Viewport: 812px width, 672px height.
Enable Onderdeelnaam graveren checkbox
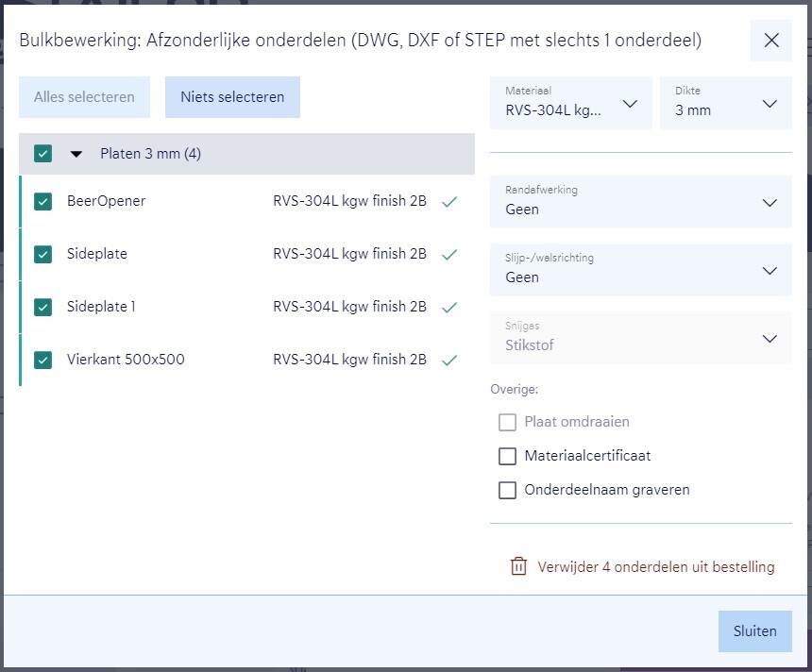[x=508, y=490]
